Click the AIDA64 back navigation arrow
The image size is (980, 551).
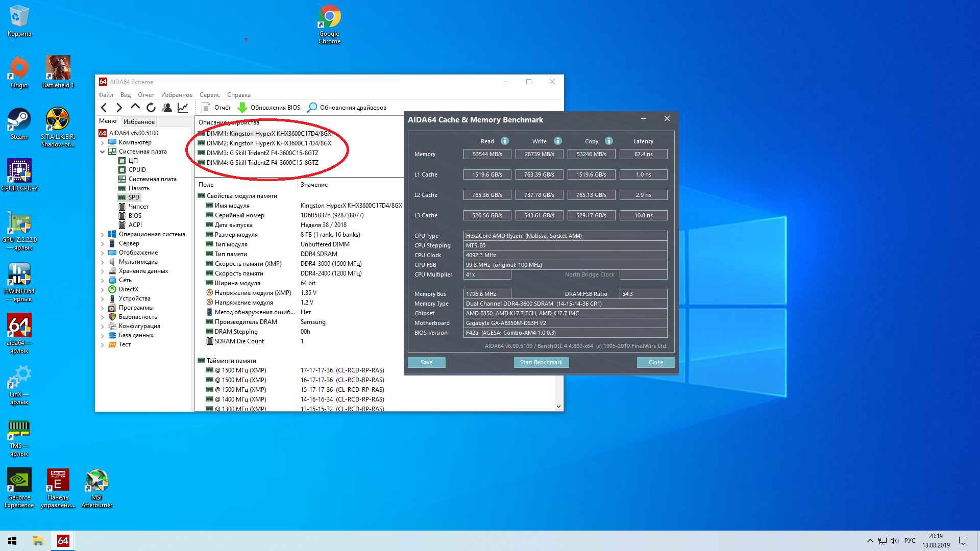point(104,108)
